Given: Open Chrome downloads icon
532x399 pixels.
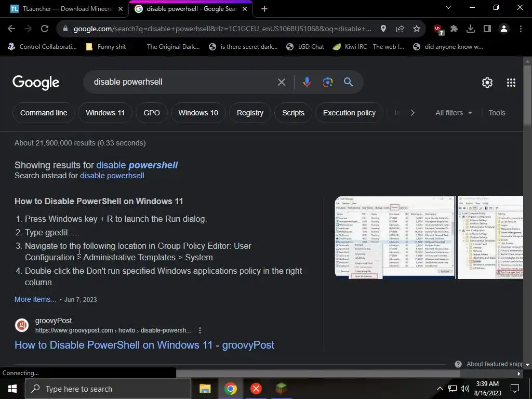Looking at the screenshot, I should 471,29.
